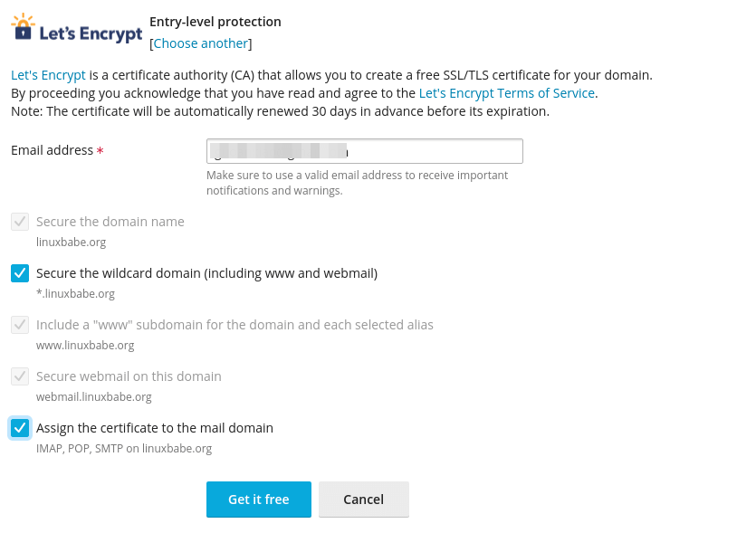Click the "www" subdomain checkbox
The height and width of the screenshot is (533, 756).
[20, 325]
